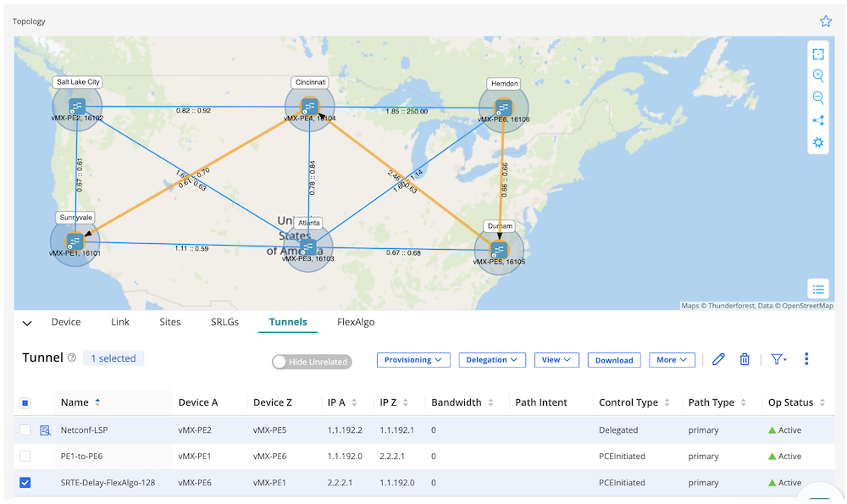Delete the selected tunnel with trash icon
The width and height of the screenshot is (847, 504).
[x=745, y=359]
